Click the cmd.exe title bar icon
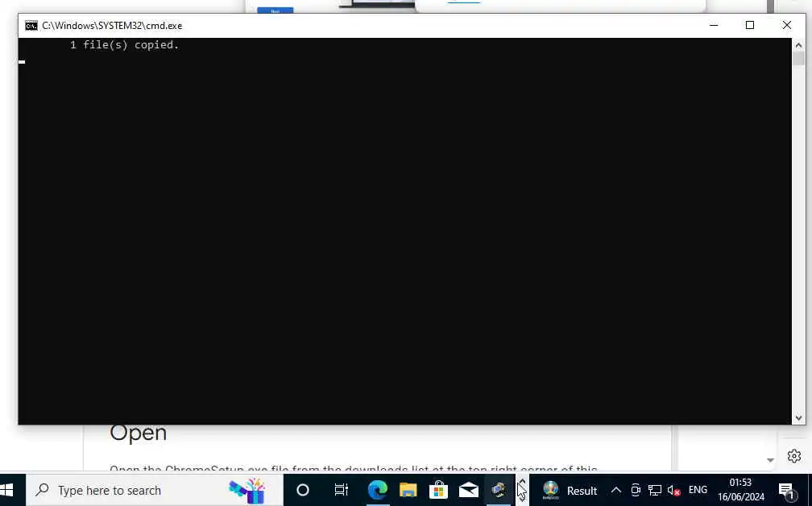The image size is (812, 506). click(31, 25)
